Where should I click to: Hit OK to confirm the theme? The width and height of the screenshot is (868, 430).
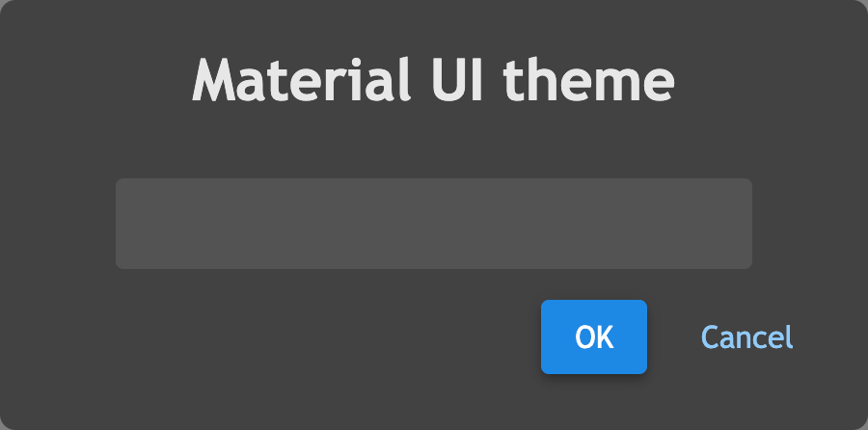point(593,336)
